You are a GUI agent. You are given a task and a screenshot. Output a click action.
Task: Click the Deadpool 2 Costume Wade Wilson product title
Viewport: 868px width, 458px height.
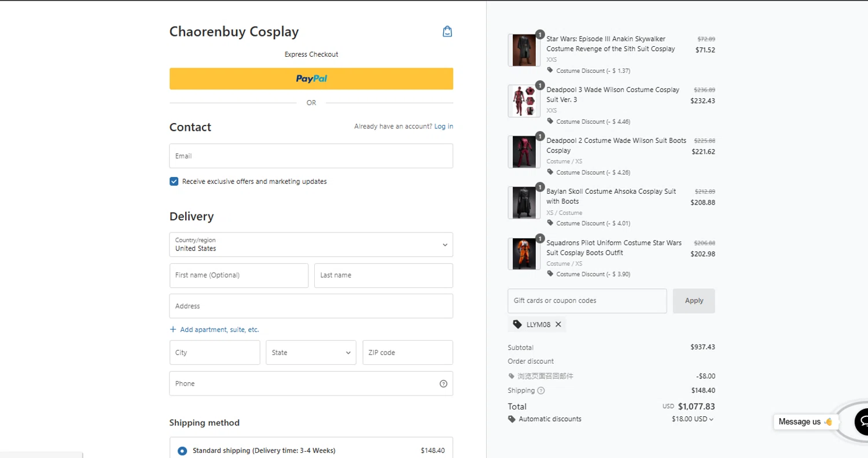click(x=616, y=145)
